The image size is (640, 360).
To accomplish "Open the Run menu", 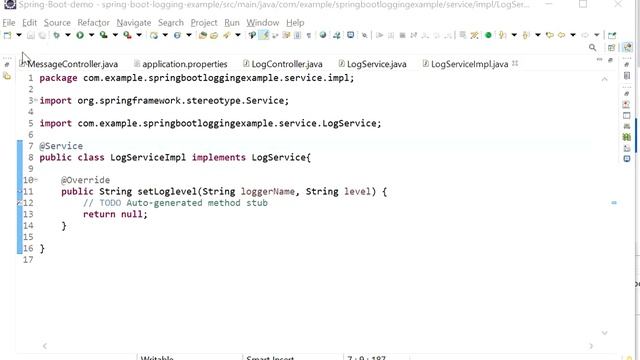I will pyautogui.click(x=232, y=23).
